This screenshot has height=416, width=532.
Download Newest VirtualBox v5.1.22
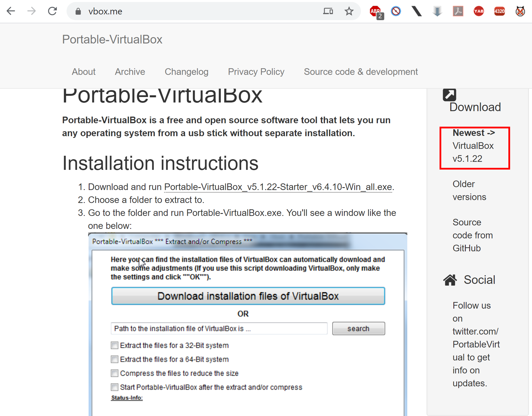474,146
